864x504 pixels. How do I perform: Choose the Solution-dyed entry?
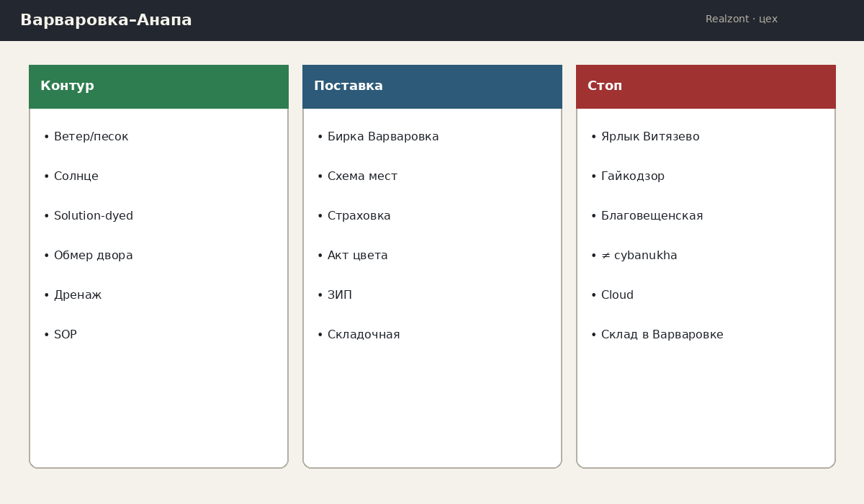[88, 216]
